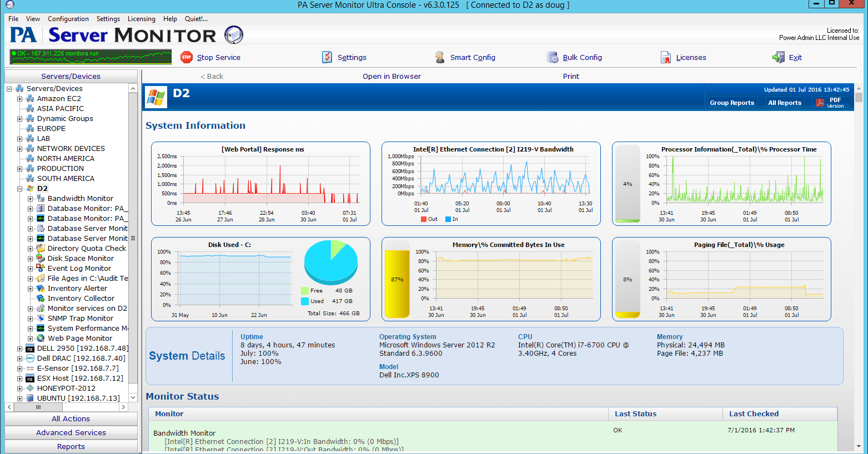This screenshot has height=454, width=868.
Task: Click the PA Server Monitor logo disc icon
Action: 234,34
